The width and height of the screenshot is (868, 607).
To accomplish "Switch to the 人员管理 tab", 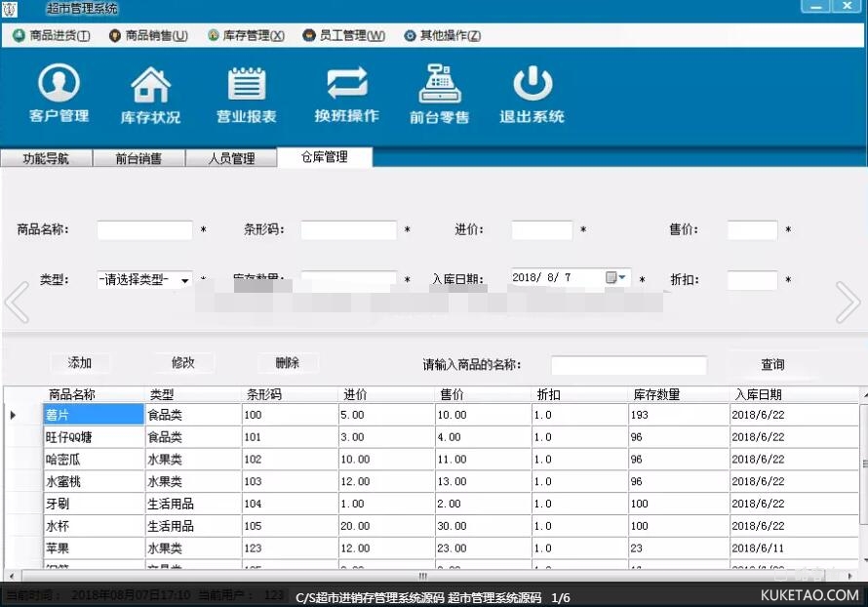I will coord(231,158).
